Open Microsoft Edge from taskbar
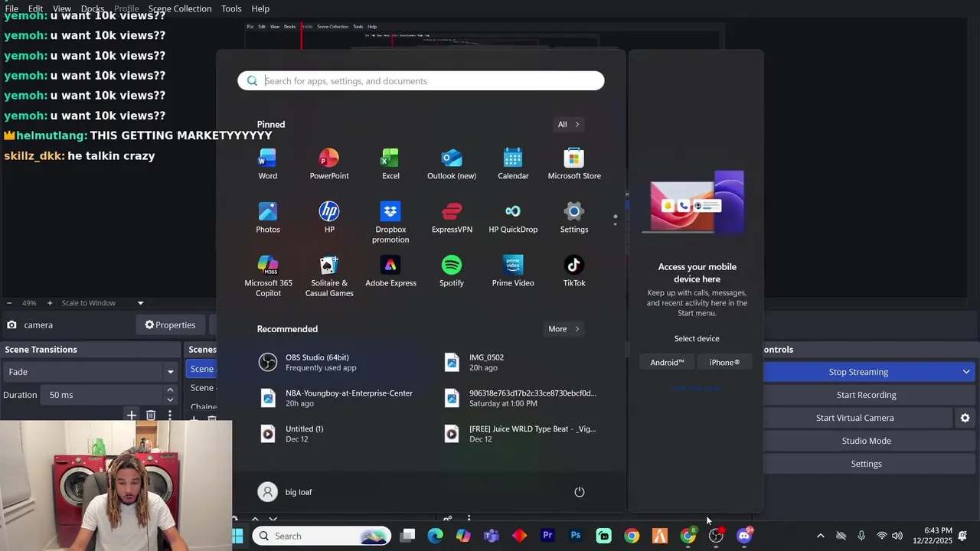The width and height of the screenshot is (980, 551). click(435, 536)
